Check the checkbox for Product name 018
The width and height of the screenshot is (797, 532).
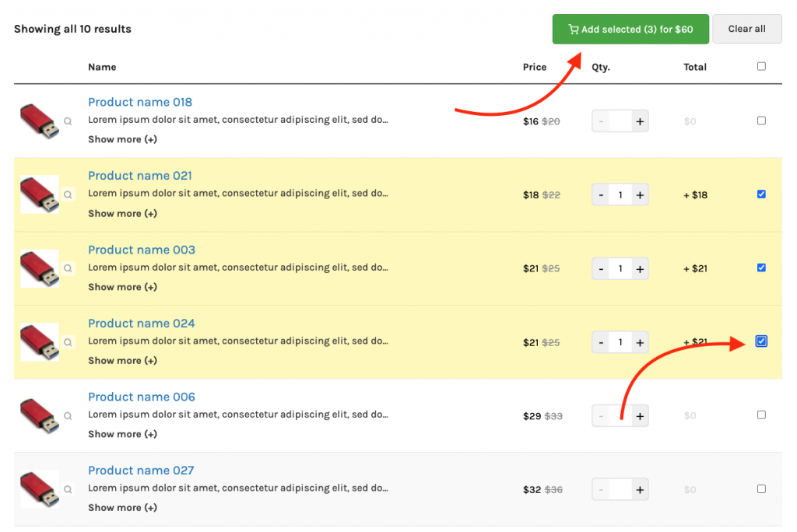coord(761,120)
